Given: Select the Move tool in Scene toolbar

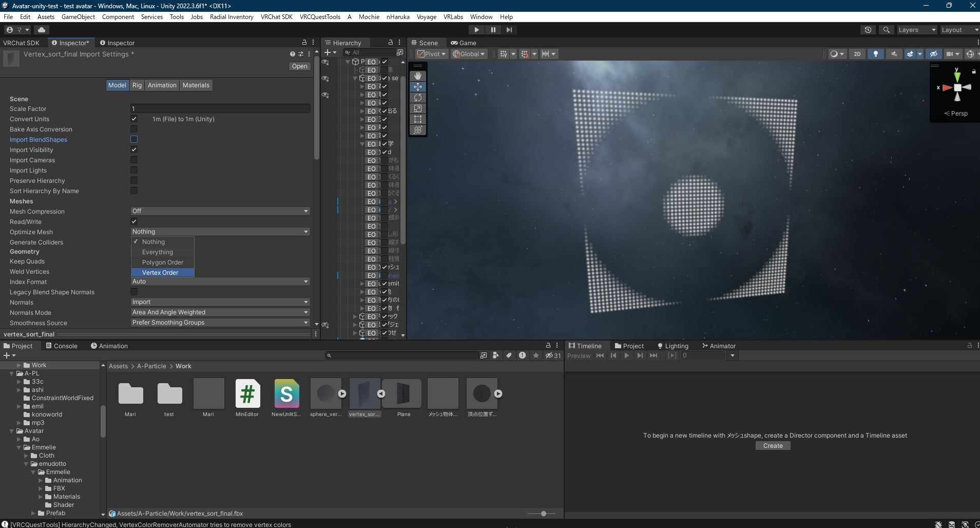Looking at the screenshot, I should click(418, 87).
